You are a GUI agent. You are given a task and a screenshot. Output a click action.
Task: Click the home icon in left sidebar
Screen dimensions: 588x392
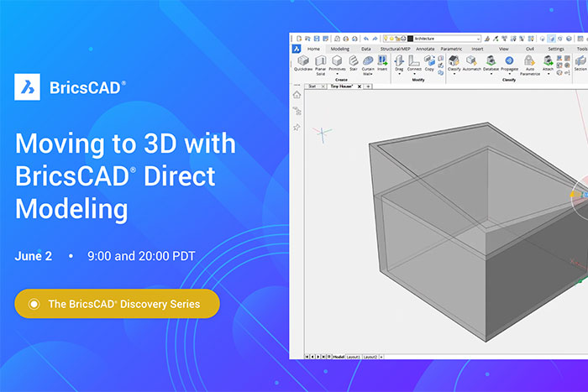[x=297, y=95]
